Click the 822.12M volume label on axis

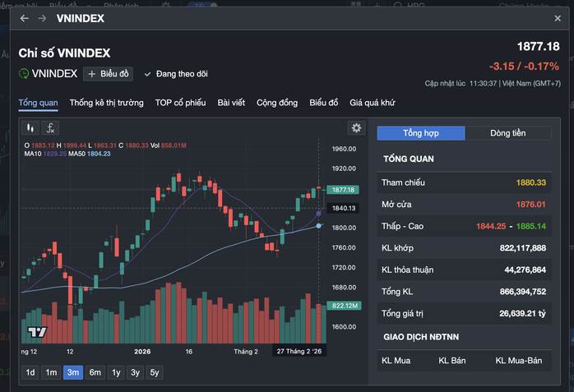pyautogui.click(x=344, y=305)
